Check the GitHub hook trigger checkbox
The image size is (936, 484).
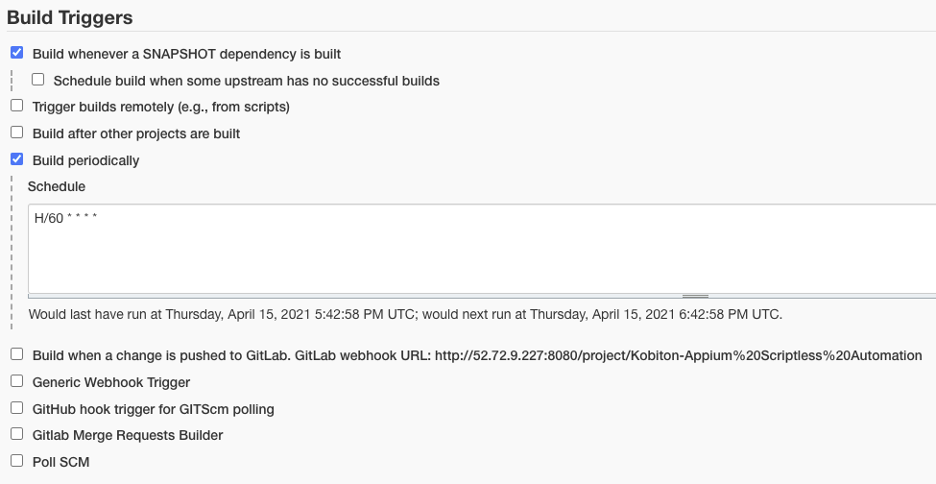point(17,408)
